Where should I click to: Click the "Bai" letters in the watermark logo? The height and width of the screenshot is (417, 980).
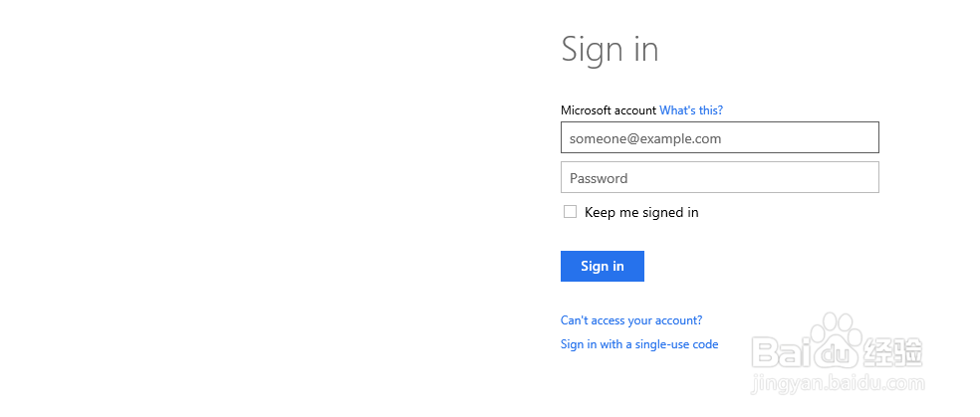tap(779, 351)
